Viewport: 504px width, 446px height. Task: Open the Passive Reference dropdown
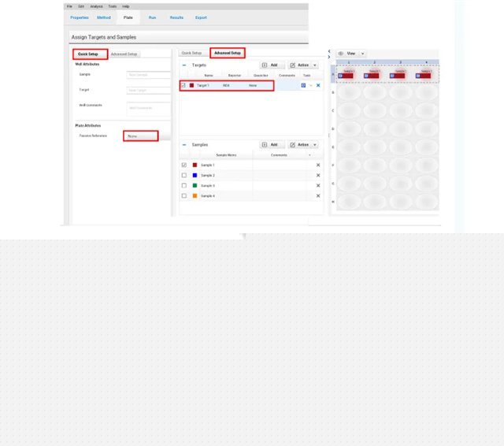[x=141, y=136]
